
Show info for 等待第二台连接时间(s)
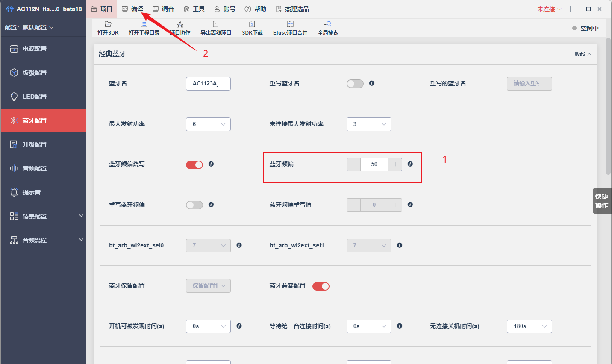(x=400, y=326)
